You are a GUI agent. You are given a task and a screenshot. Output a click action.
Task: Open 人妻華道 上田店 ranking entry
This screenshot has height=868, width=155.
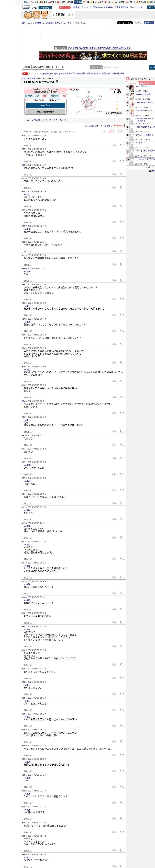tap(143, 94)
